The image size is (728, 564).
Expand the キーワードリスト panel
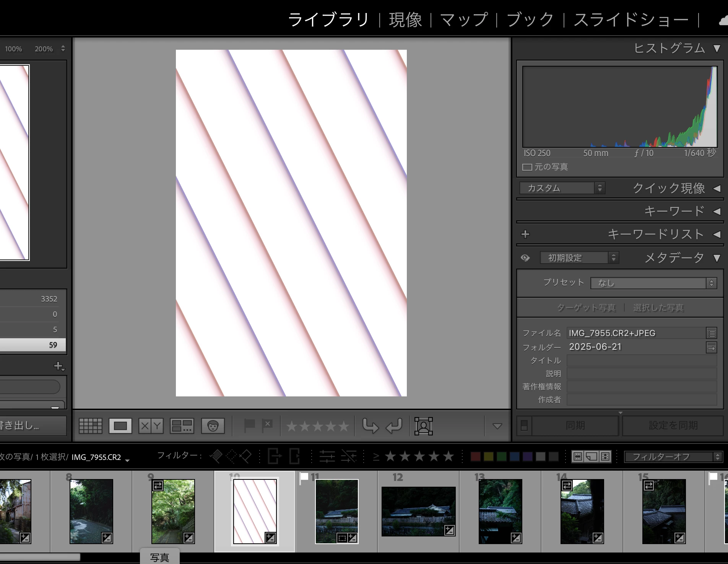click(717, 234)
